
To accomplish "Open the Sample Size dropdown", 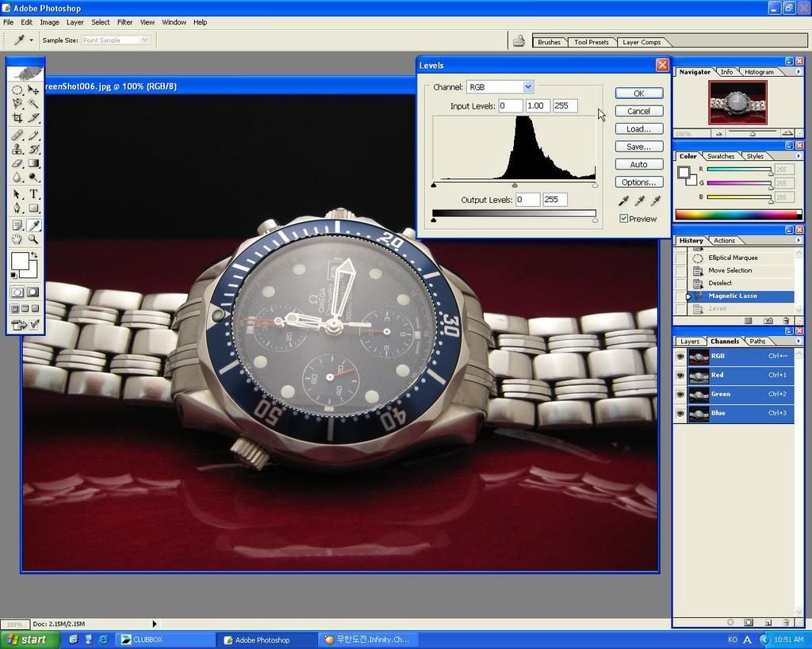I will pos(145,40).
